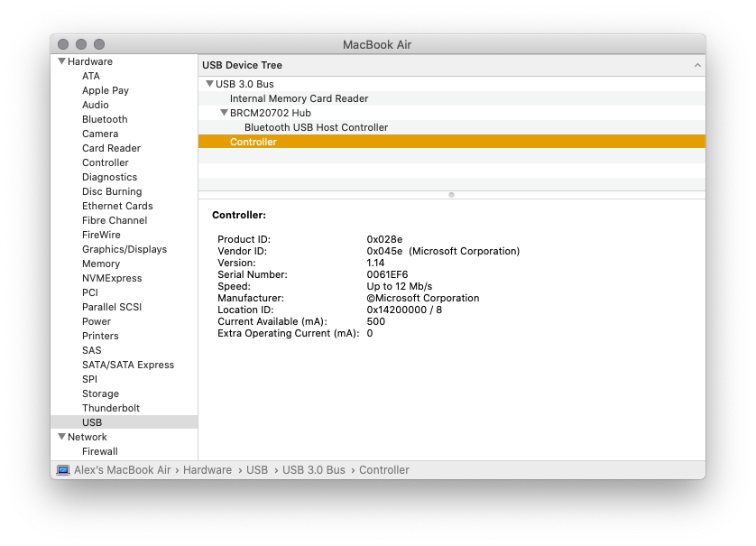Screen dimensions: 756x546
Task: Minimize the MacBook Air window
Action: click(81, 44)
